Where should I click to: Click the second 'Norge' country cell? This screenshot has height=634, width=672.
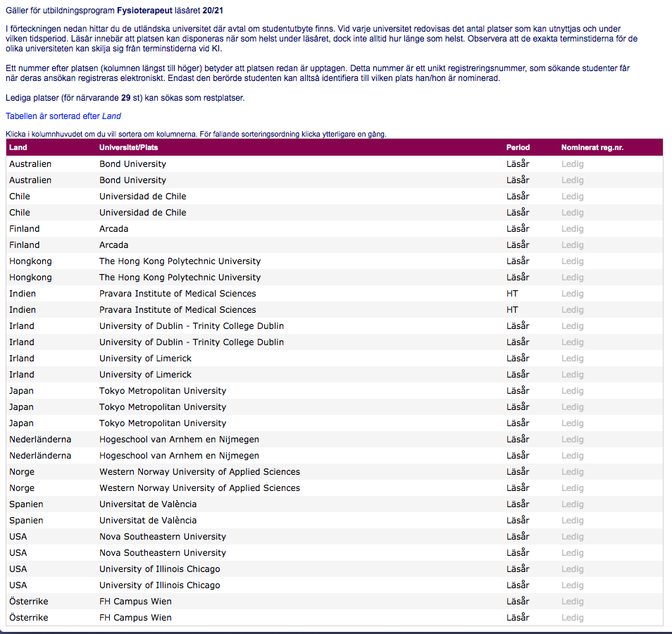pyautogui.click(x=22, y=488)
